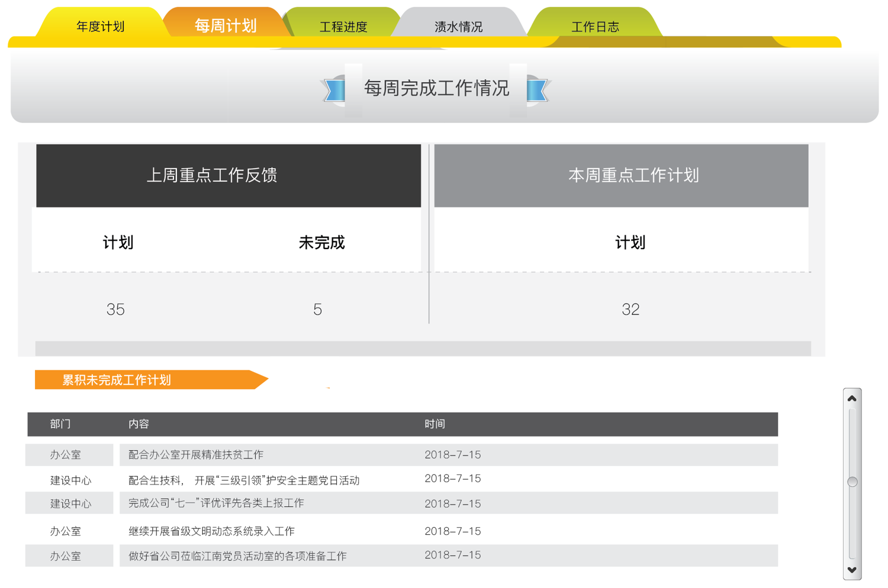Click date 2018-7-15 in 精准扶贫 row
Screen dimensions: 888x588
click(453, 455)
